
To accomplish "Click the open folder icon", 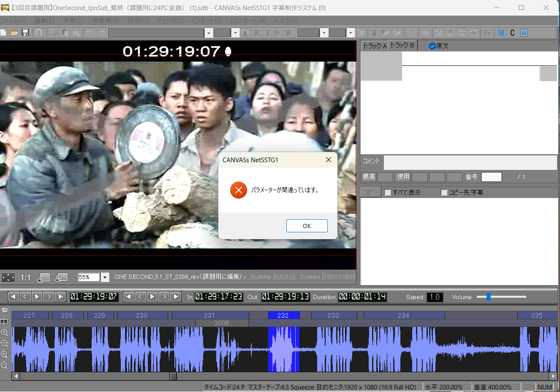I will coord(14,33).
